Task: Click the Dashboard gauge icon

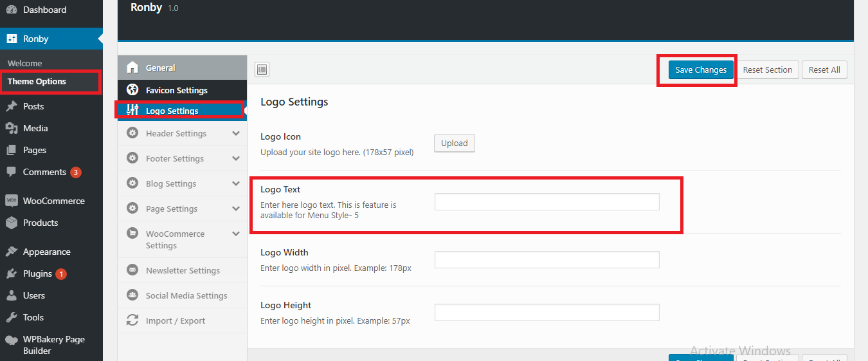Action: [12, 10]
